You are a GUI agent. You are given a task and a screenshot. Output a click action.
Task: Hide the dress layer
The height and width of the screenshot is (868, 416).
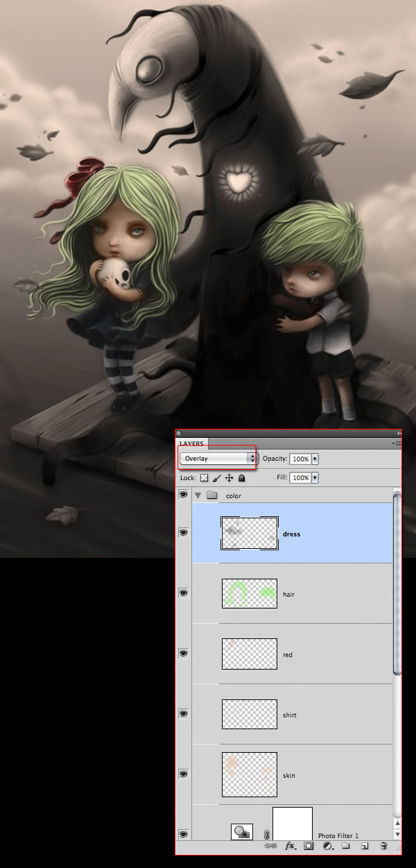tap(184, 532)
